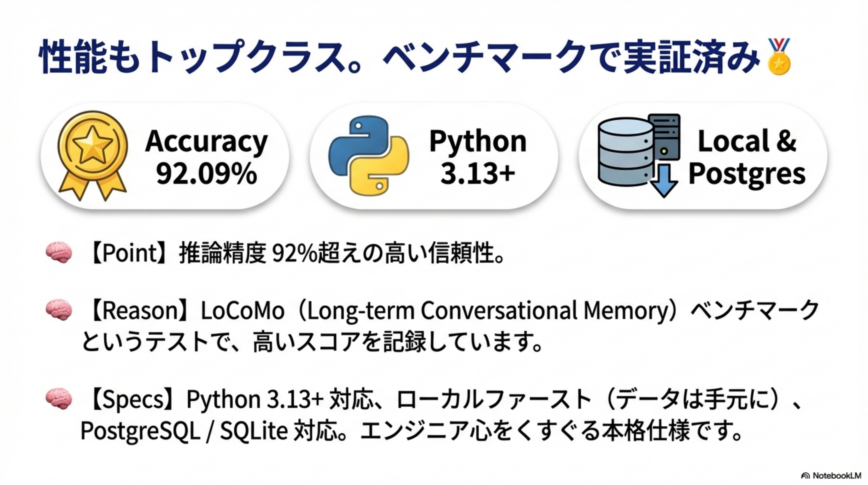Screen dimensions: 868x485
Task: Click the "Local & Postgres" card label
Action: [x=747, y=157]
